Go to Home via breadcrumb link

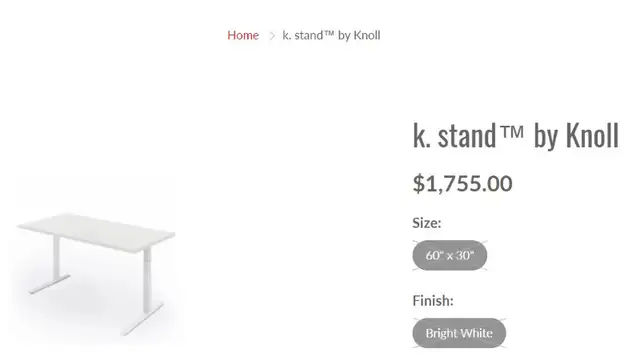[x=243, y=36]
